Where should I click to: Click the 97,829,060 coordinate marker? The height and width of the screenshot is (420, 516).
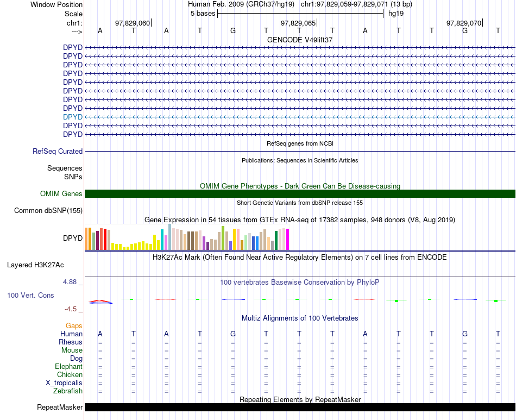133,23
